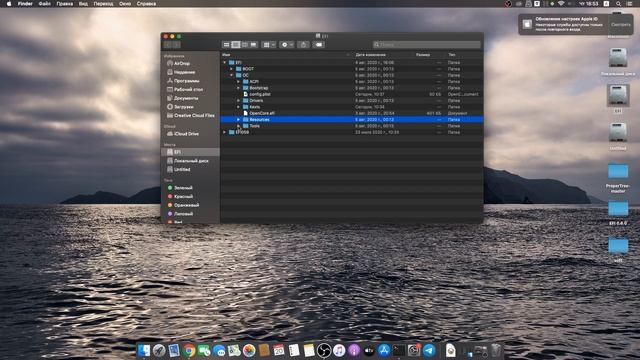Expand the Bootstrap folder
This screenshot has height=360, width=640.
238,88
